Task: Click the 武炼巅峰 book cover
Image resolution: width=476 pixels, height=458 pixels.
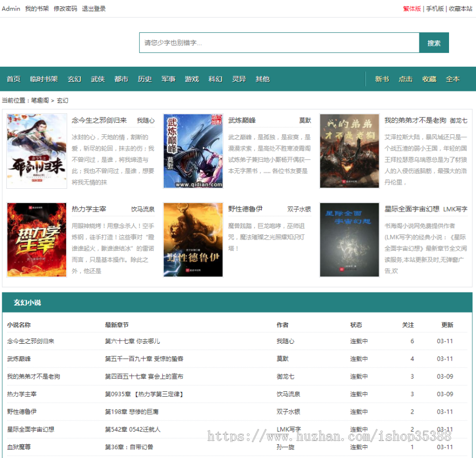Action: 193,150
